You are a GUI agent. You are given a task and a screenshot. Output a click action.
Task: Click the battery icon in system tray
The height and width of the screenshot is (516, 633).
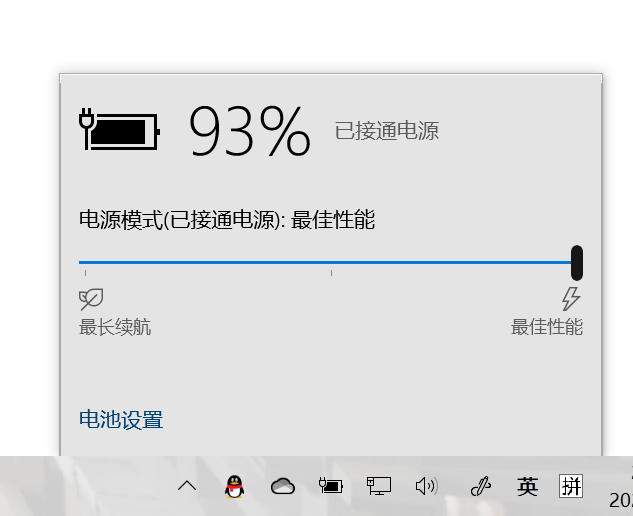[331, 486]
